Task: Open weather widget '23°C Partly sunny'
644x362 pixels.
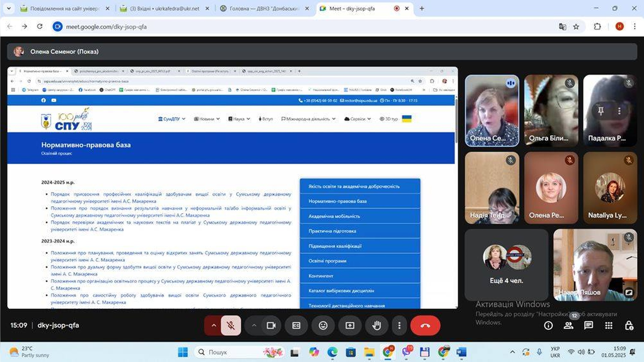Action: point(30,352)
